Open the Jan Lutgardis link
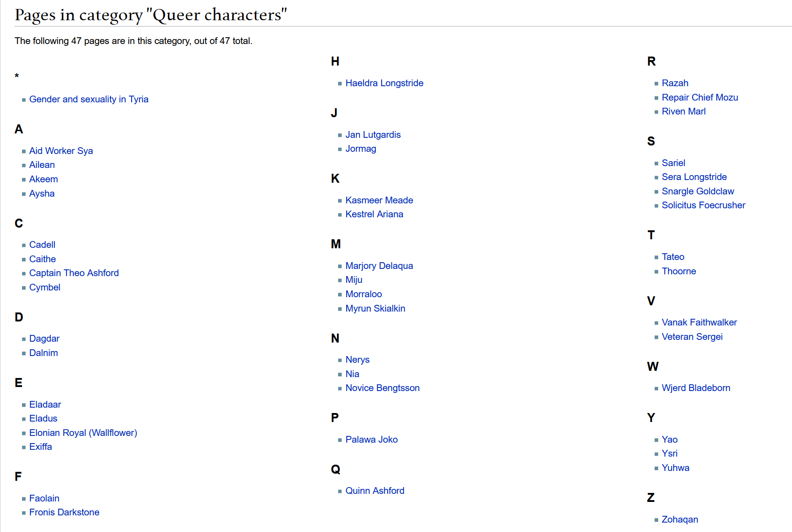 point(373,135)
